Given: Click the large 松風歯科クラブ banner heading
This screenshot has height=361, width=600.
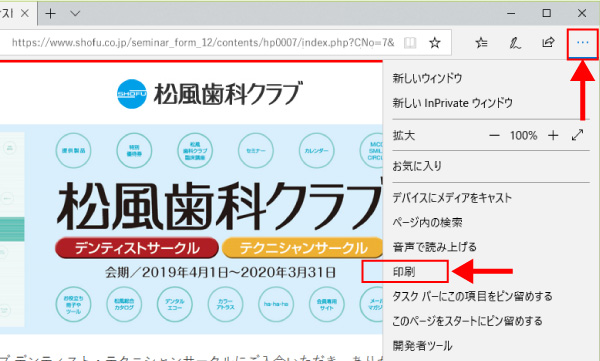Looking at the screenshot, I should click(220, 207).
